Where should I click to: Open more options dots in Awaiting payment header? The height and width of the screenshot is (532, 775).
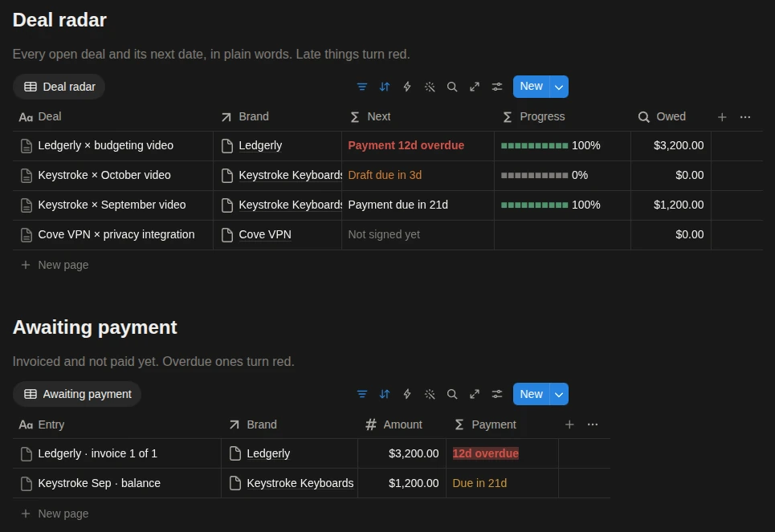593,424
